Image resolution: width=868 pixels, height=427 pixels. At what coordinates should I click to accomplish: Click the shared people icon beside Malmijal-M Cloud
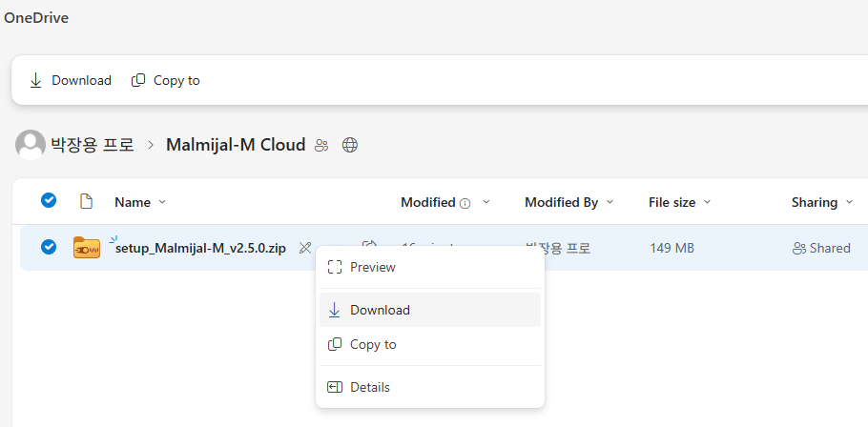(321, 146)
